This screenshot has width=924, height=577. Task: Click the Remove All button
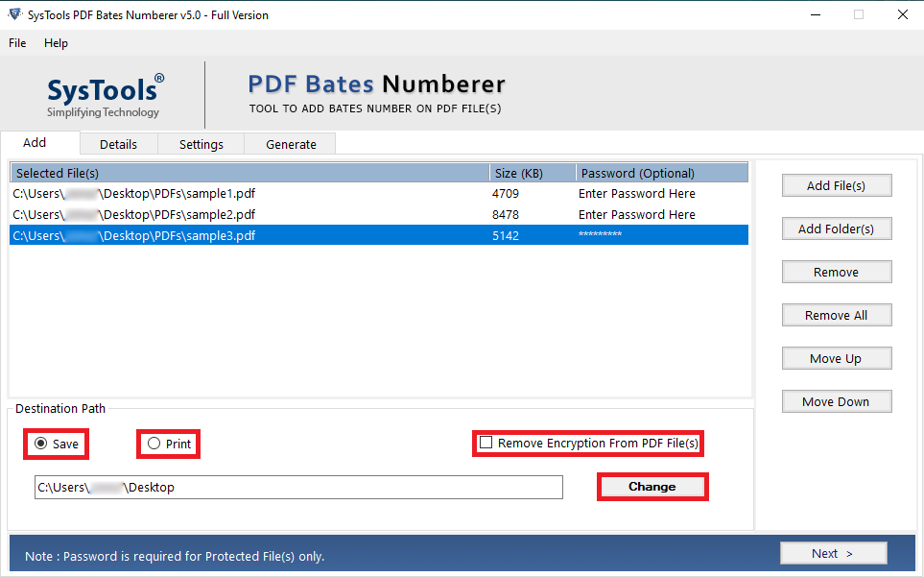pos(836,315)
